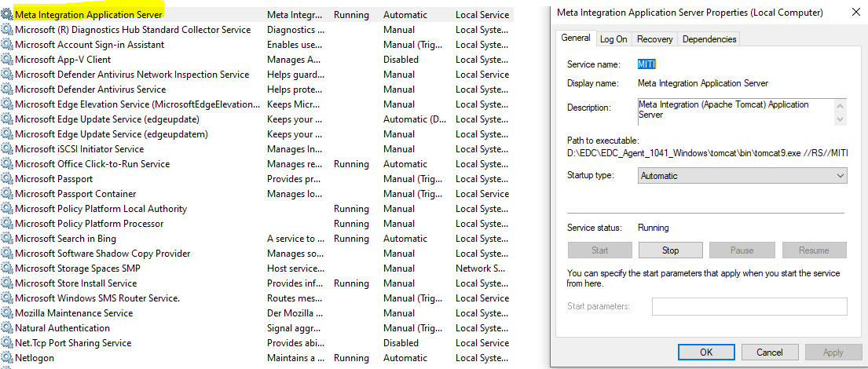Click Local Service cell of Microsoft Passport Container

click(x=482, y=194)
